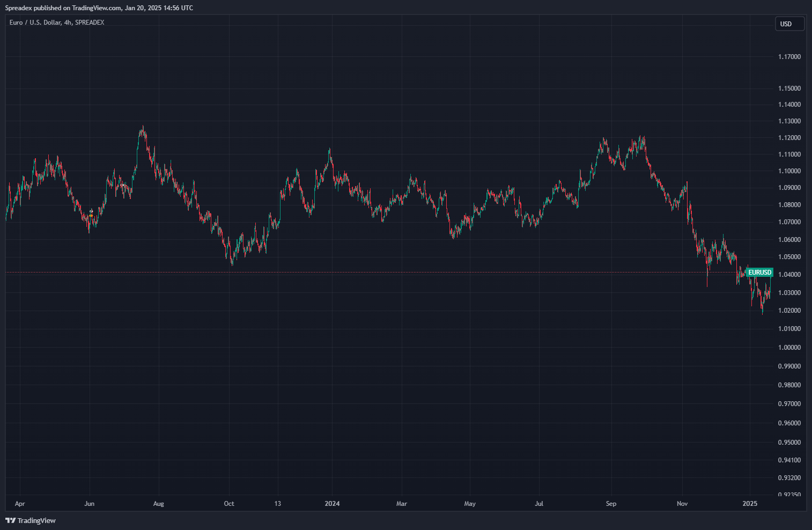Click the 1.13000 price axis label

pos(789,121)
